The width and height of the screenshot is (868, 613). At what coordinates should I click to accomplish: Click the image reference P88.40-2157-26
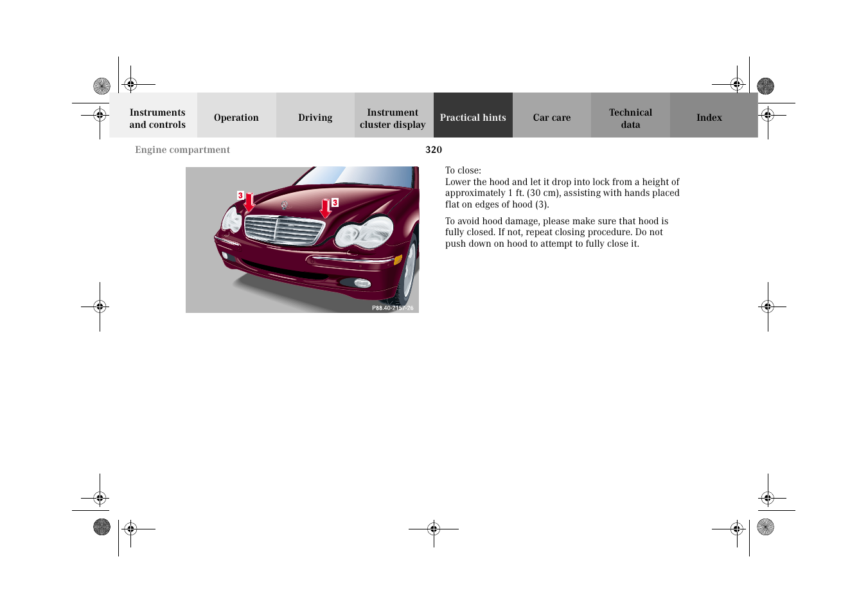click(393, 308)
